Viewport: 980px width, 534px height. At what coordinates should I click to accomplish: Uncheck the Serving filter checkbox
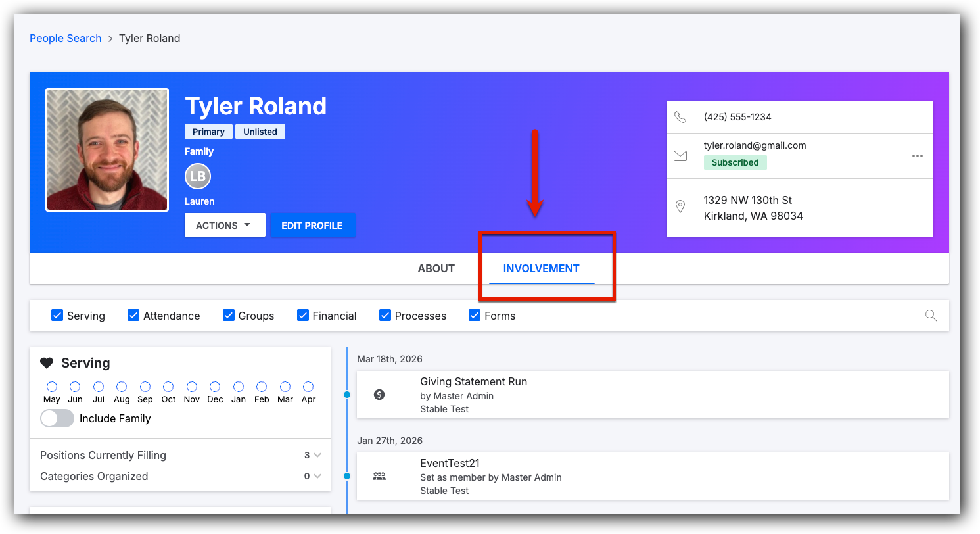coord(57,316)
